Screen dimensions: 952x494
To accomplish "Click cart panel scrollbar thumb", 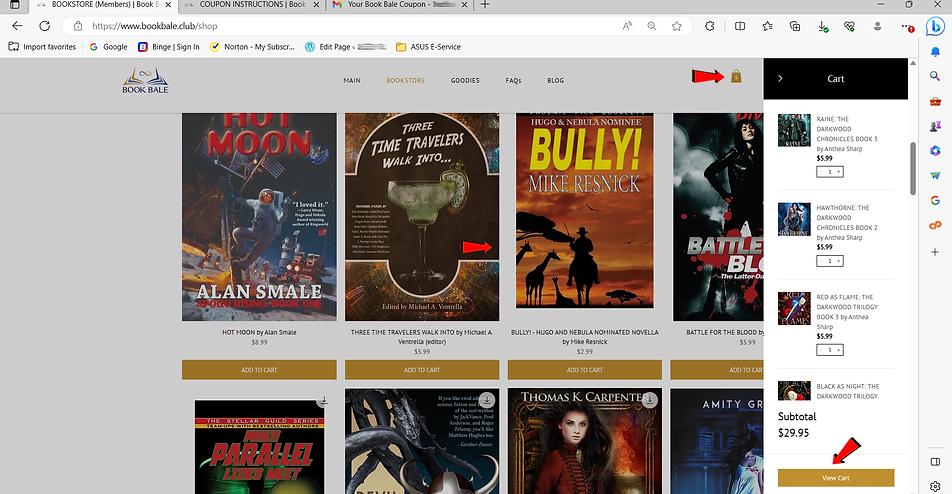I will pyautogui.click(x=913, y=168).
